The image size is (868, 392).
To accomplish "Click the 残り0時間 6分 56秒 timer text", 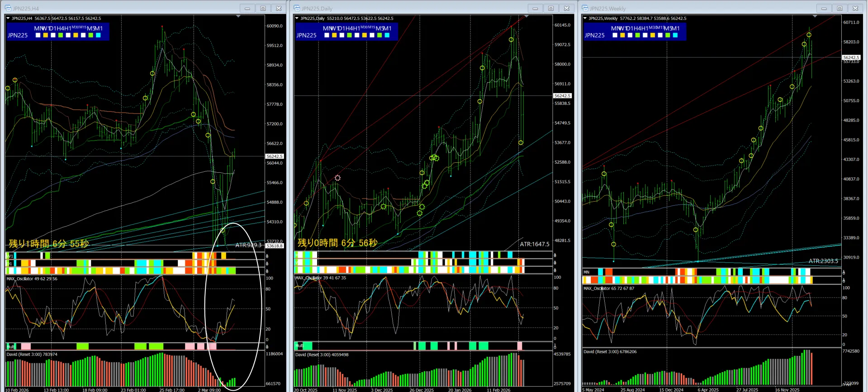I will pos(337,243).
